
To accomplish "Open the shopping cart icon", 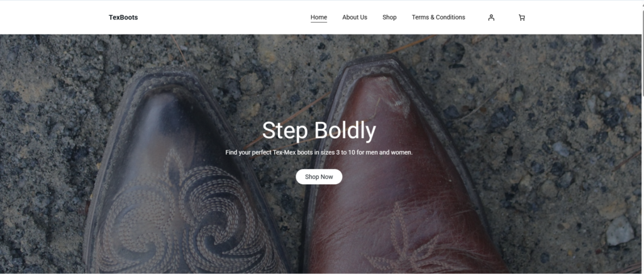I will coord(521,18).
